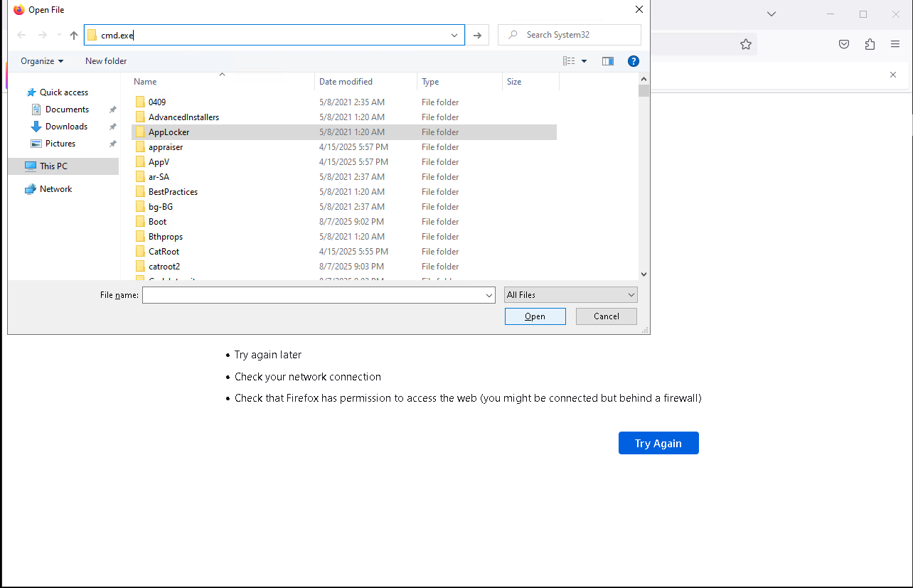Open the Help question mark icon
Screen dimensions: 913x588
tap(633, 61)
